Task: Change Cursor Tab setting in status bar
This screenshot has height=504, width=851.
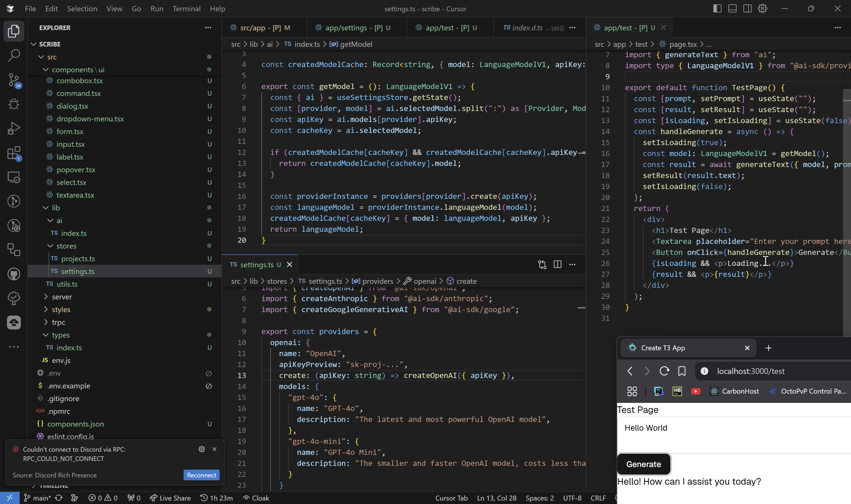Action: 451,498
